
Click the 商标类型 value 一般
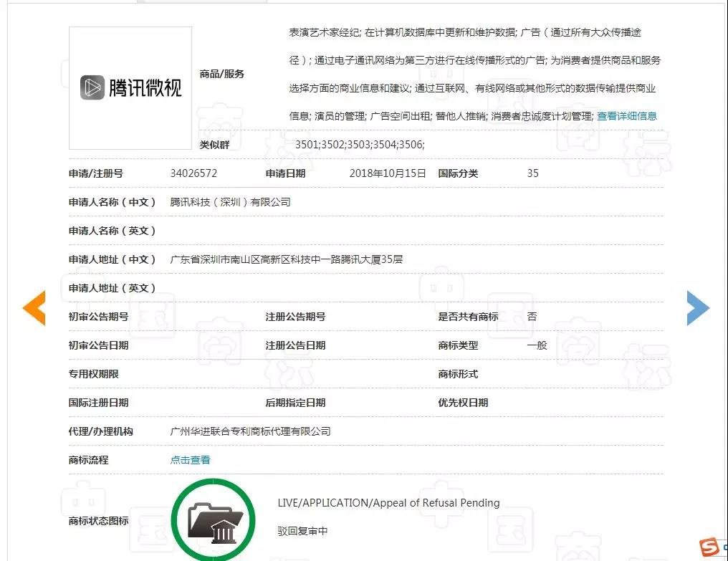537,345
